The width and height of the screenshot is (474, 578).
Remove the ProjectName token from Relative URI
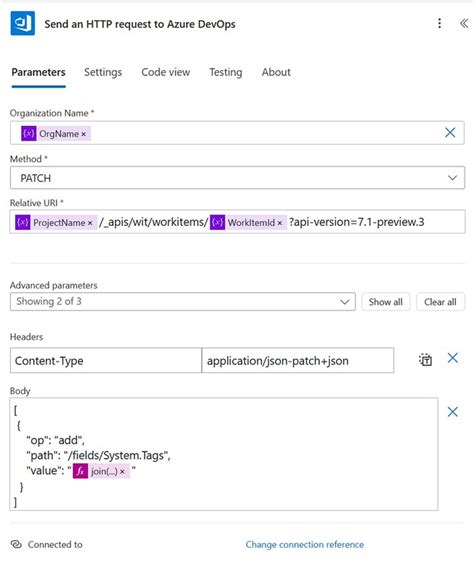coord(90,223)
